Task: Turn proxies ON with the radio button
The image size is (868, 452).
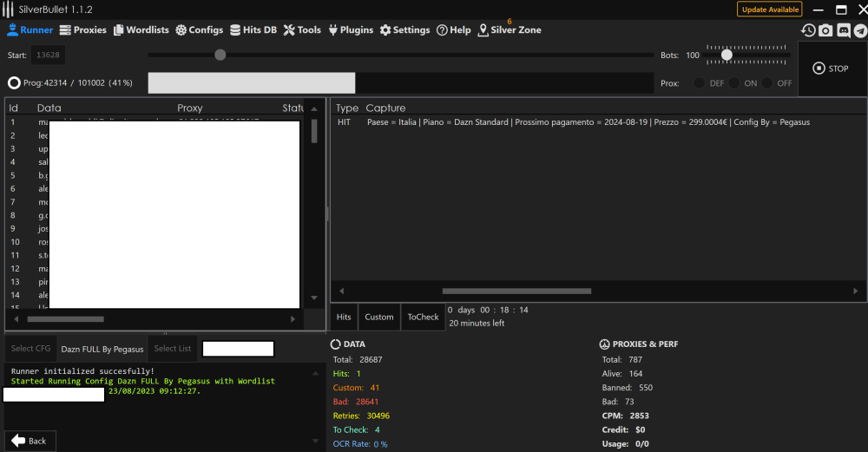Action: (x=734, y=83)
